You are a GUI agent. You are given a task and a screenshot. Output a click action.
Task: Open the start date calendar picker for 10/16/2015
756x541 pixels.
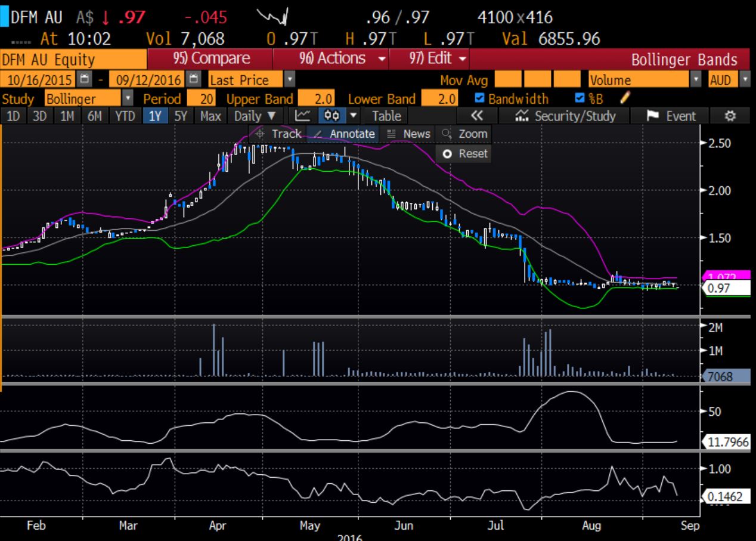pos(83,79)
